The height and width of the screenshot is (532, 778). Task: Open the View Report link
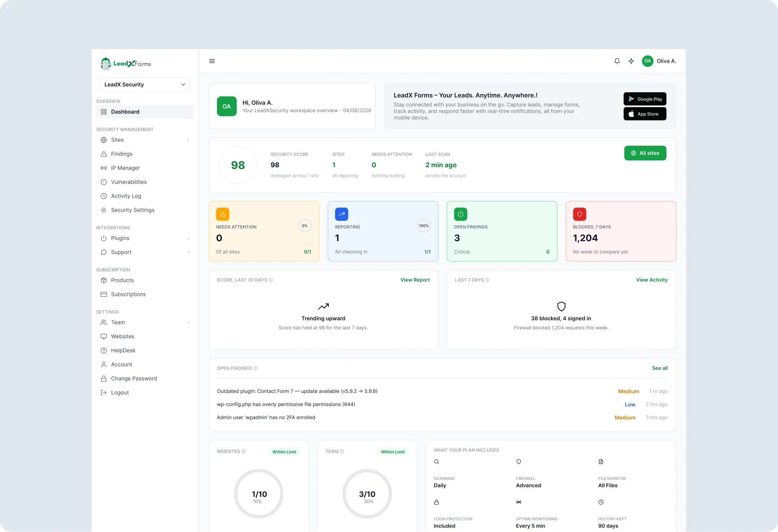[x=415, y=280]
